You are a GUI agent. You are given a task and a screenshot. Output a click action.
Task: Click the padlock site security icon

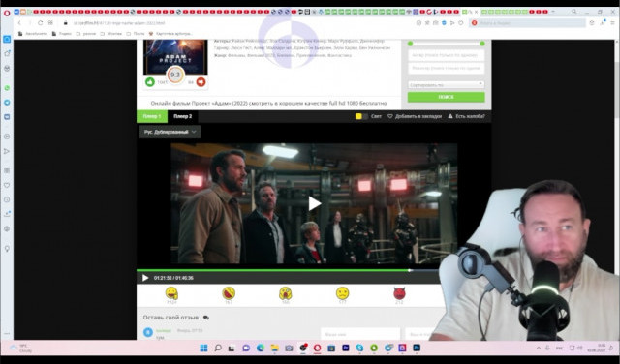65,23
